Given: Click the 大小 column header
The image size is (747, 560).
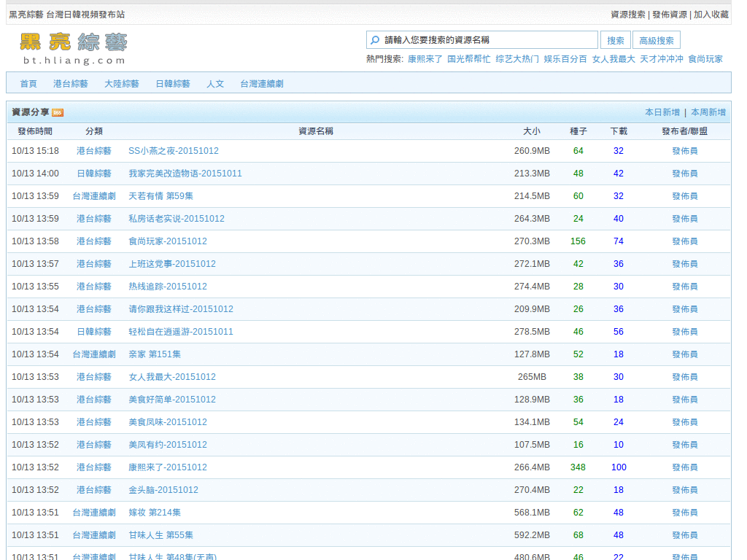Looking at the screenshot, I should coord(532,131).
